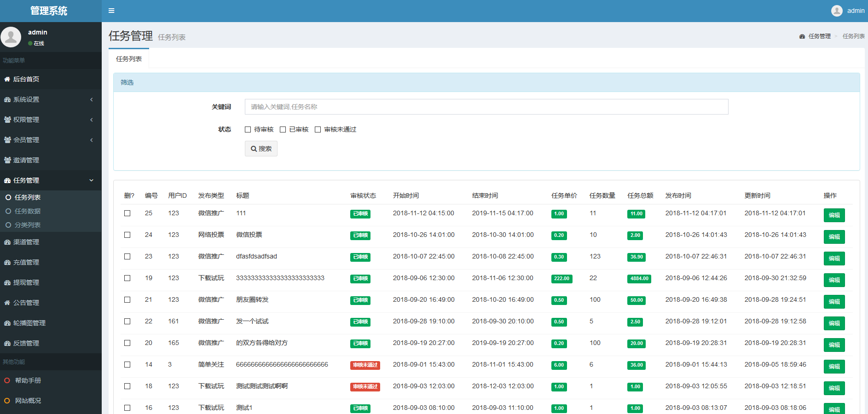Image resolution: width=868 pixels, height=414 pixels.
Task: Switch to the 任务列表 tab
Action: [x=129, y=59]
